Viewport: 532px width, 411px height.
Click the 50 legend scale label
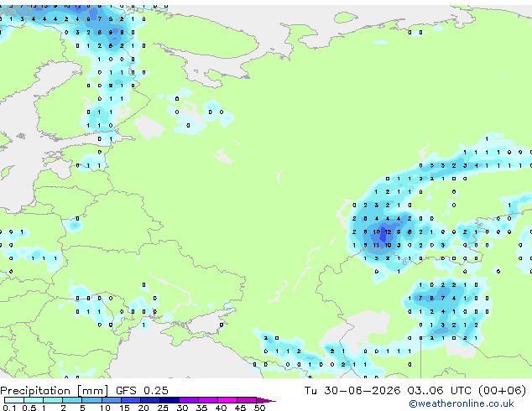coord(259,408)
